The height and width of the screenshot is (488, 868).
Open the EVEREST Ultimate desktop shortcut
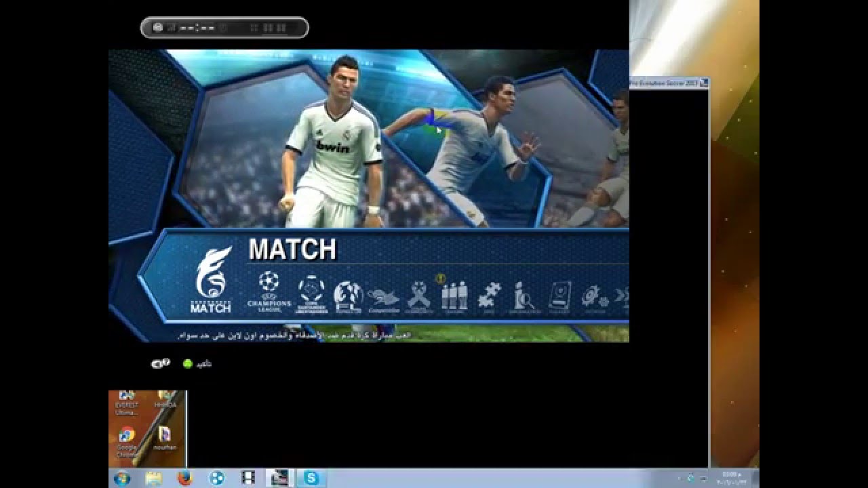click(126, 403)
